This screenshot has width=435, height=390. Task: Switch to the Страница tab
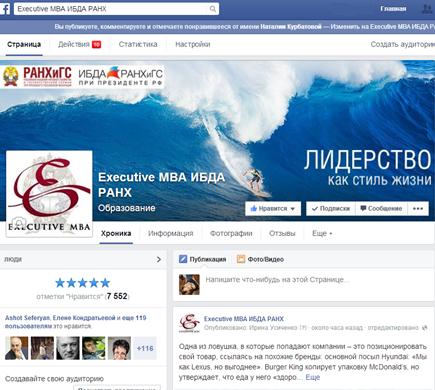click(24, 44)
